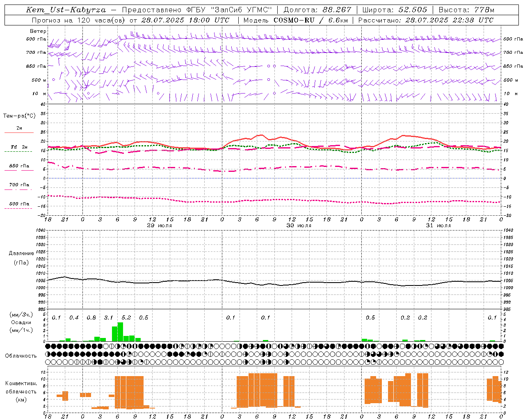Click the longitude value Долгота: 88.267

[x=317, y=10]
